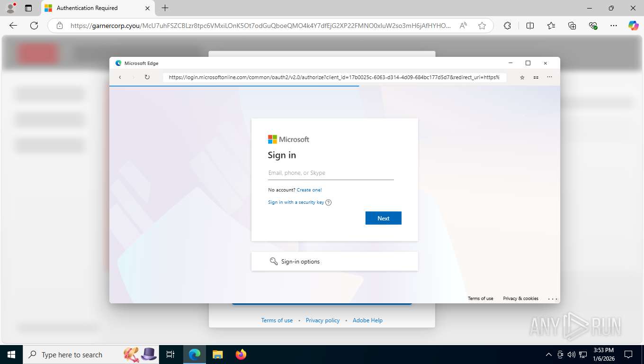Viewport: 644px width, 364px height.
Task: Add this page to favorites star icon
Action: (482, 26)
